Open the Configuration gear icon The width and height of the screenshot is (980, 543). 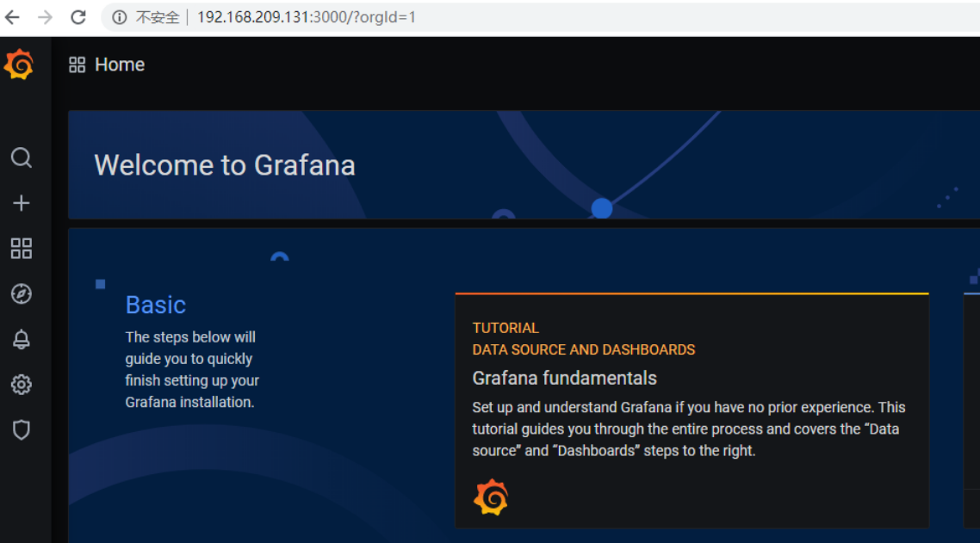coord(22,385)
